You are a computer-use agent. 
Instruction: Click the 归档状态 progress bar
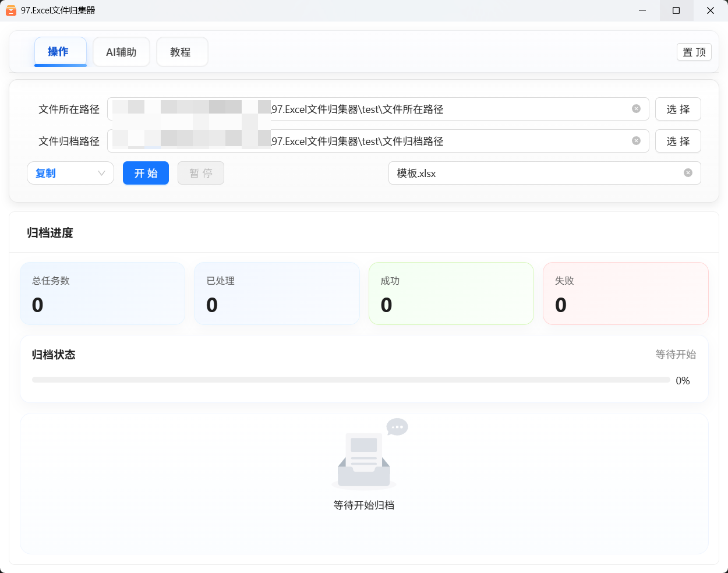tap(351, 380)
